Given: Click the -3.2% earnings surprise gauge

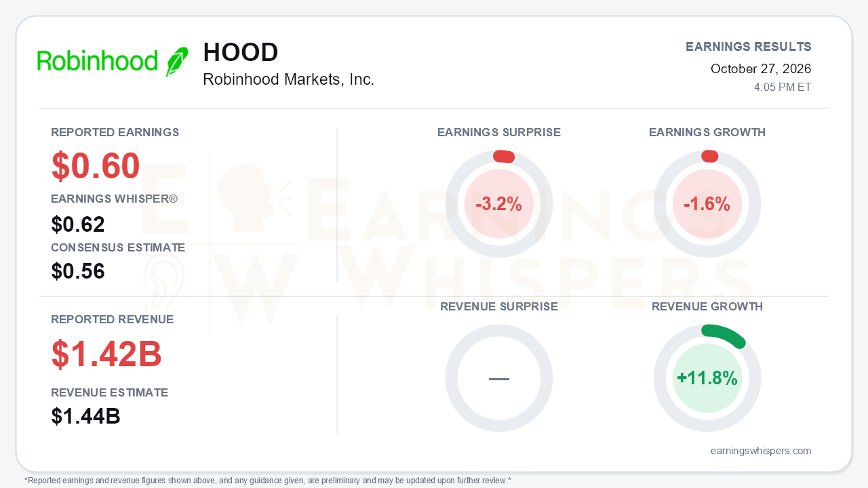Looking at the screenshot, I should [x=499, y=204].
